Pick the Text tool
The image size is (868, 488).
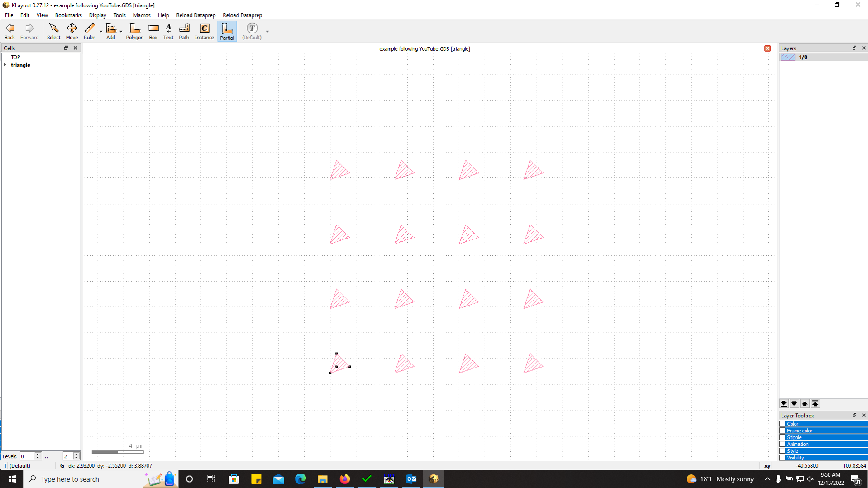(168, 32)
